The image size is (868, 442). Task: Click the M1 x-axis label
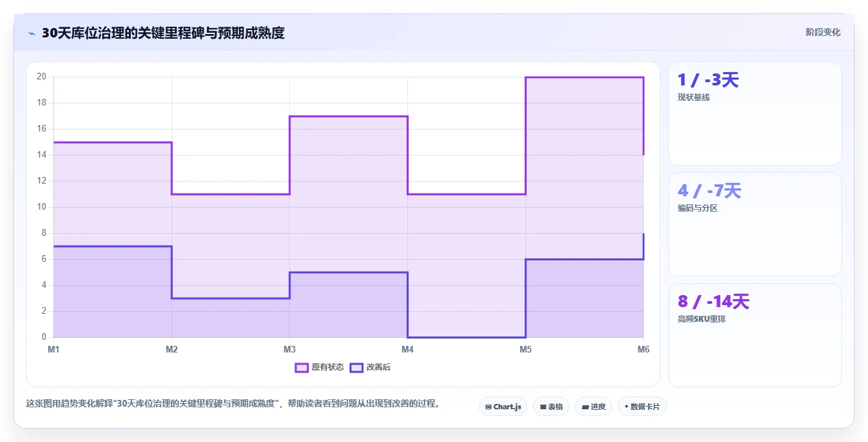(x=53, y=349)
